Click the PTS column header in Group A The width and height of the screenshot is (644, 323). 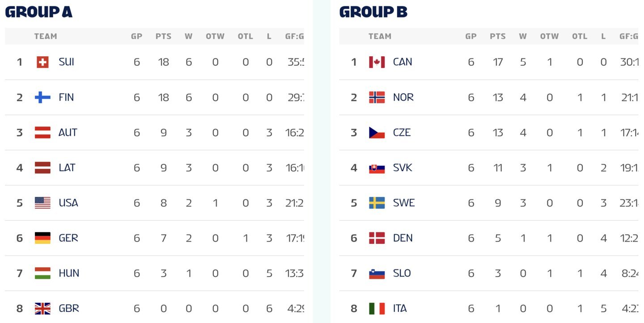(x=164, y=37)
